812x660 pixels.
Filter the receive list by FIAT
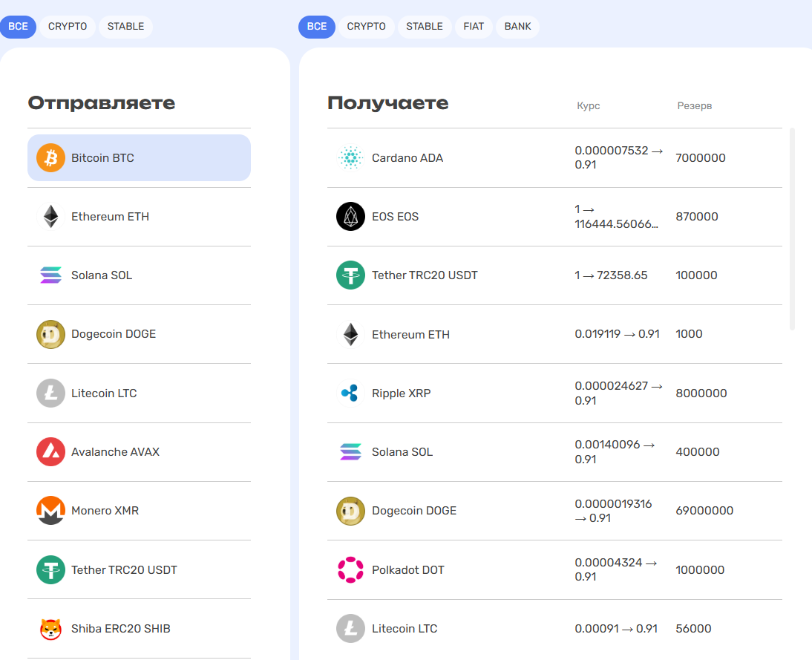coord(474,27)
